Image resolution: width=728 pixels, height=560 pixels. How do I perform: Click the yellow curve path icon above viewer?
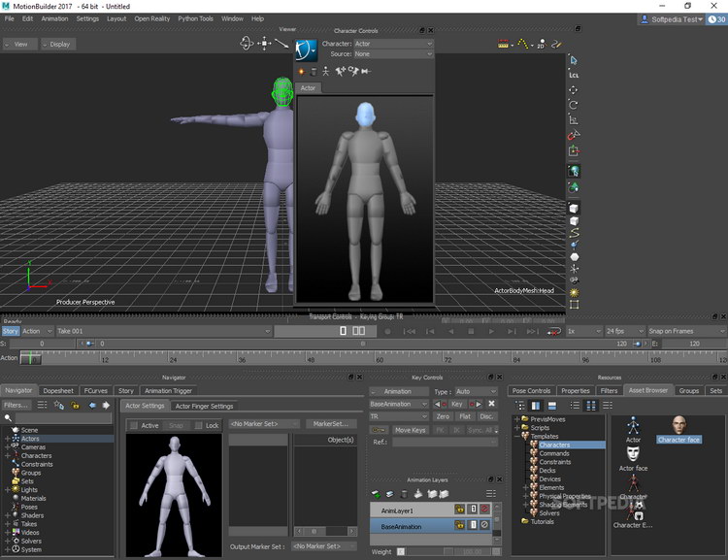(x=523, y=44)
